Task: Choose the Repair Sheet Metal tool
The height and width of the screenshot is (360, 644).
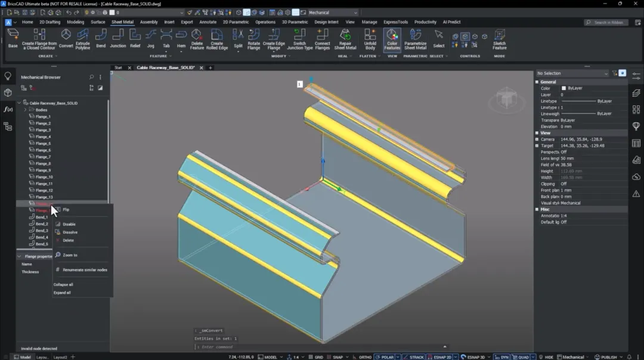Action: (x=345, y=39)
